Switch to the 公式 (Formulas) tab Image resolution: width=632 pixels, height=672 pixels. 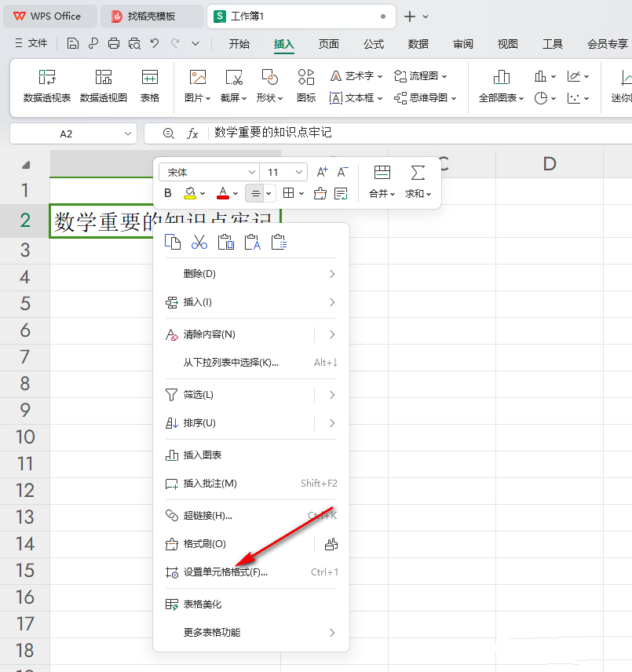374,44
